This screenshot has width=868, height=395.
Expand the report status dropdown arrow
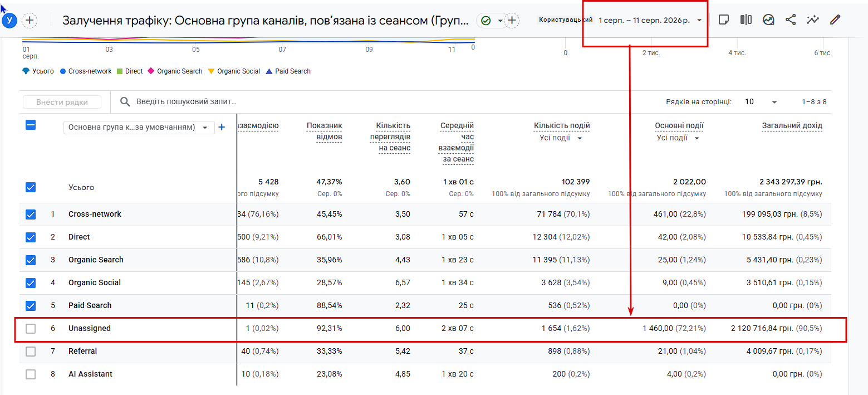(x=500, y=21)
